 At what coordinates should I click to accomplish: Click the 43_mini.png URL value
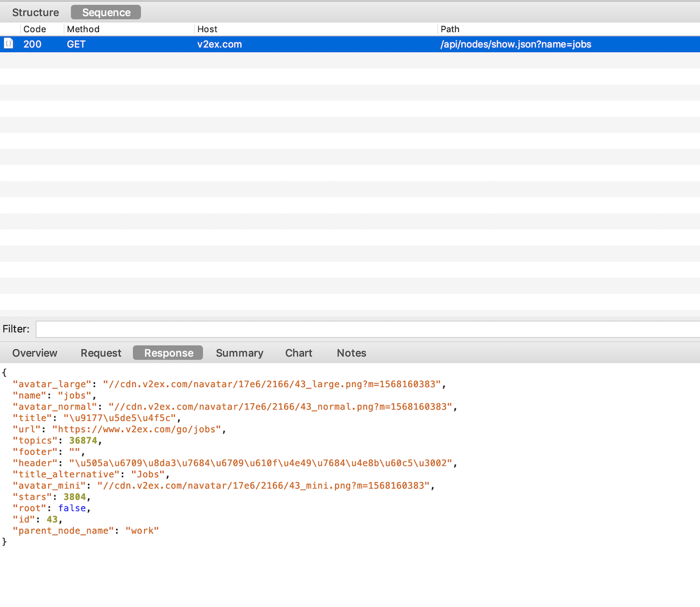point(263,486)
